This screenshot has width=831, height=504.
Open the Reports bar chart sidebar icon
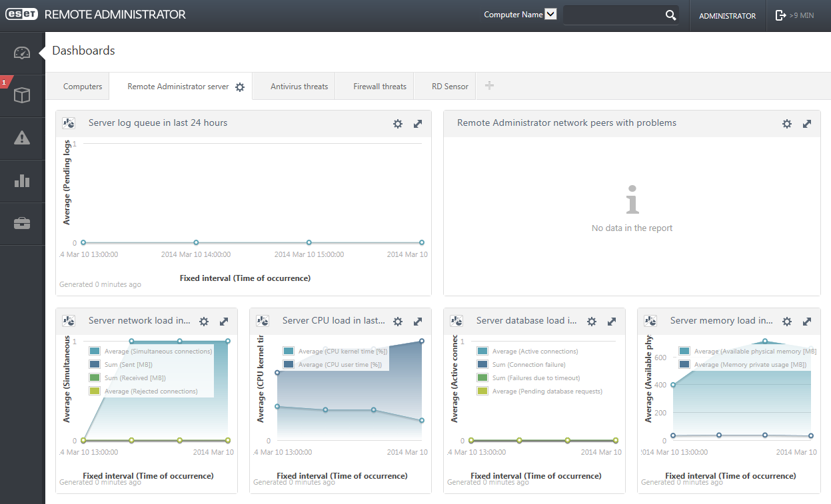coord(22,180)
